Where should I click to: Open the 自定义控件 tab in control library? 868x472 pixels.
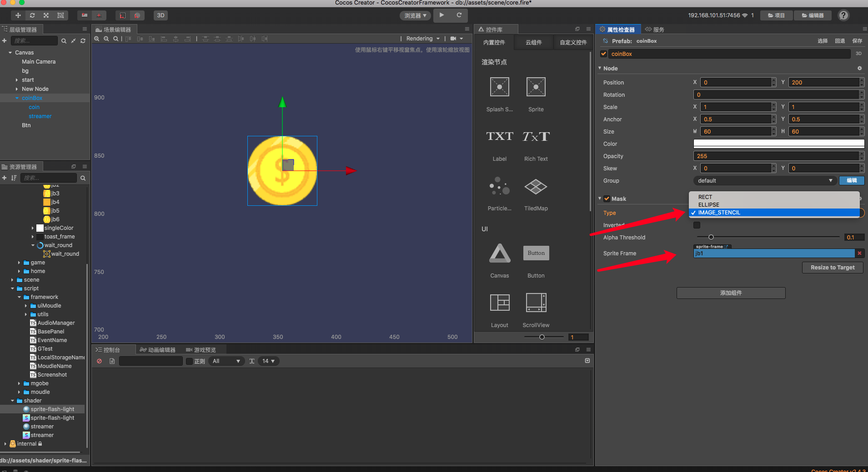point(573,42)
